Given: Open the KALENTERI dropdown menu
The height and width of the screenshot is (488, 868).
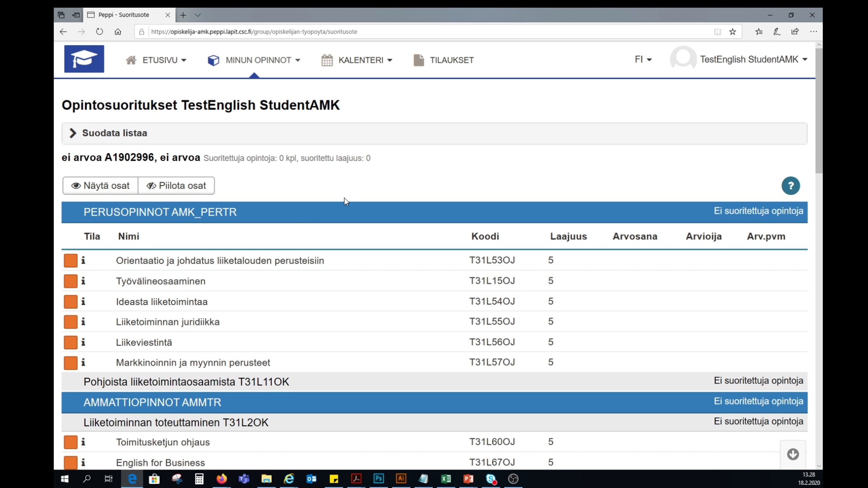Looking at the screenshot, I should coord(357,60).
